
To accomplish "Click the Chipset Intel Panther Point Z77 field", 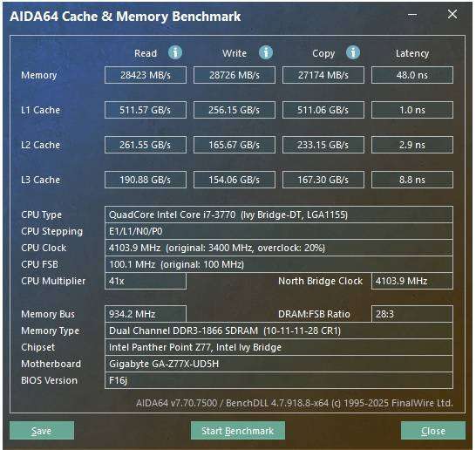I will click(x=279, y=347).
